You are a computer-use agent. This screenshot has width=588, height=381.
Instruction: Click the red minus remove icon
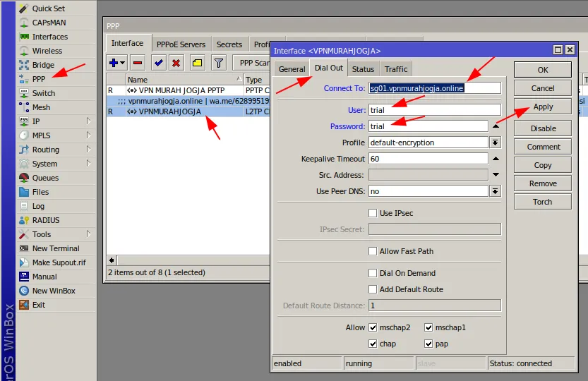pos(138,63)
